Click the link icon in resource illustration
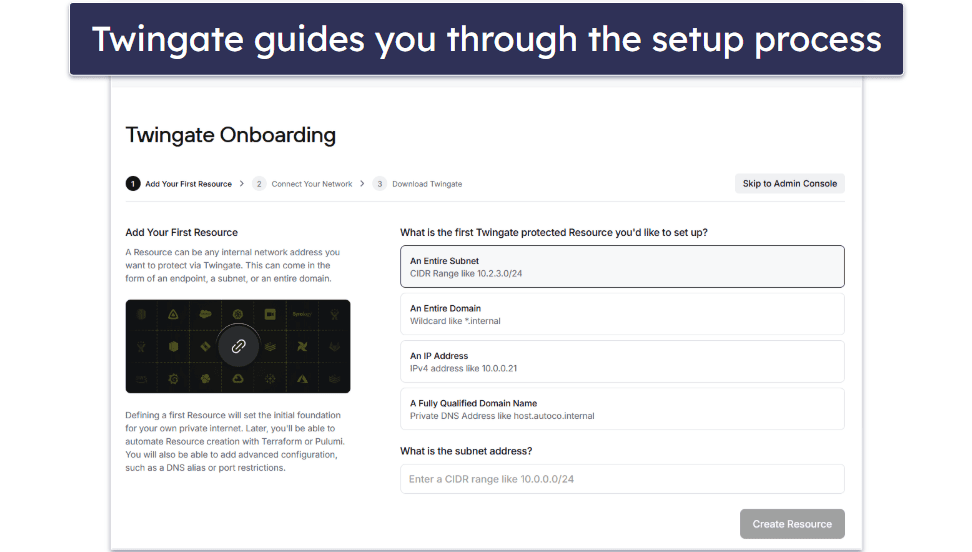 [238, 346]
